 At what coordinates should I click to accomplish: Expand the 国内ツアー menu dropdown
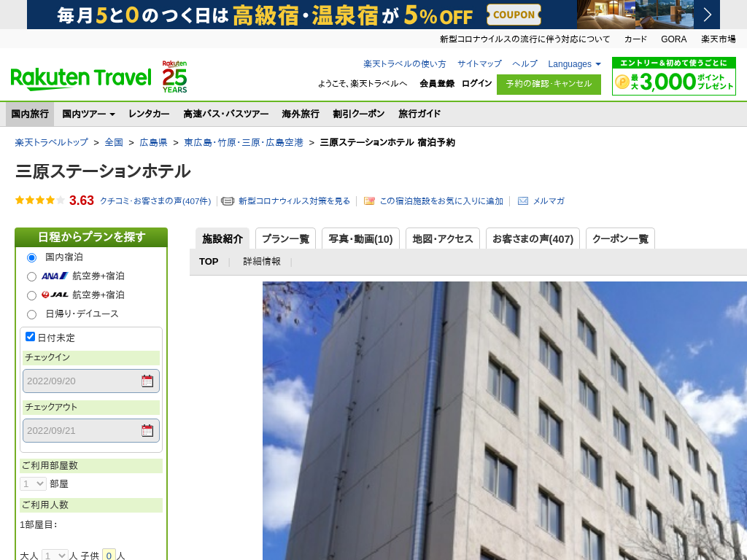tap(88, 114)
